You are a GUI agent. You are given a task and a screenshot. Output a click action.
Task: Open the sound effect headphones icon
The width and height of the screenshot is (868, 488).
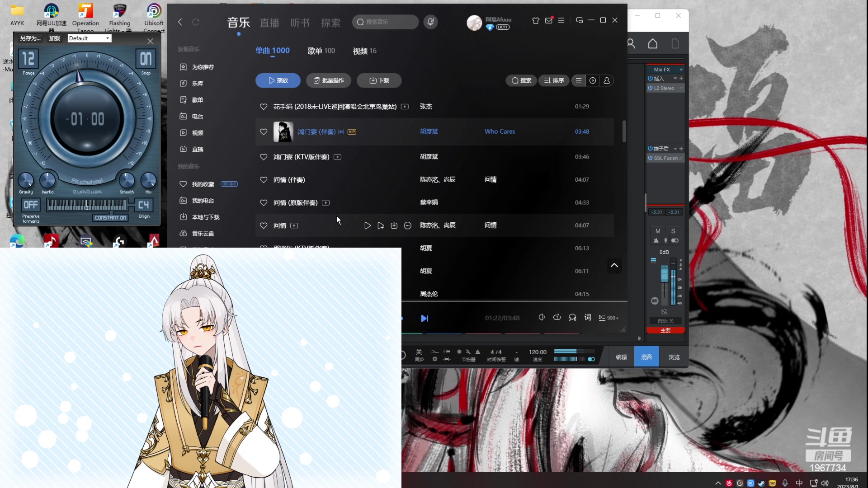pyautogui.click(x=572, y=318)
